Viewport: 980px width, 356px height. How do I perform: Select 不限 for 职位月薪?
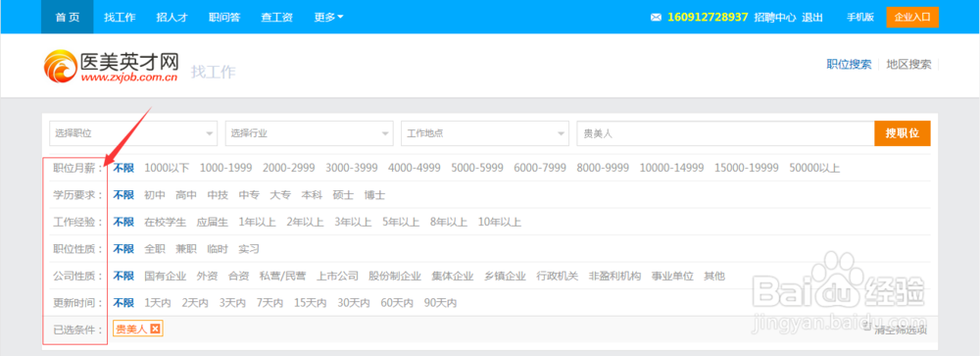pyautogui.click(x=123, y=168)
